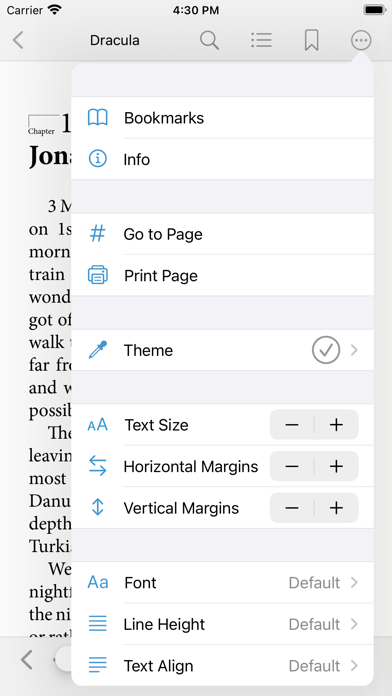Viewport: 392px width, 696px height.
Task: Increase horizontal margins with plus button
Action: click(x=337, y=466)
